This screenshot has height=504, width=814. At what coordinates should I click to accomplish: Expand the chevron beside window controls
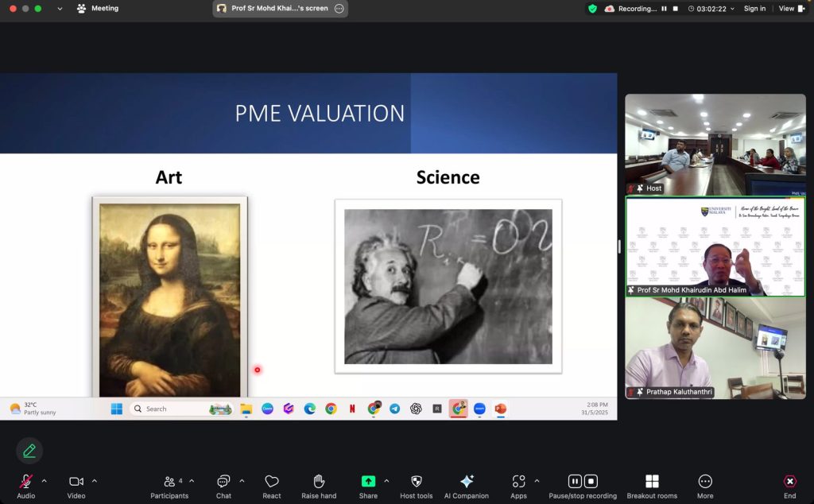[x=60, y=9]
